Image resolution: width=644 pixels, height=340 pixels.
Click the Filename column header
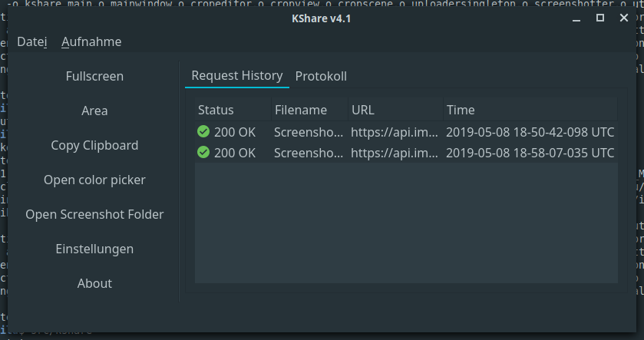300,110
